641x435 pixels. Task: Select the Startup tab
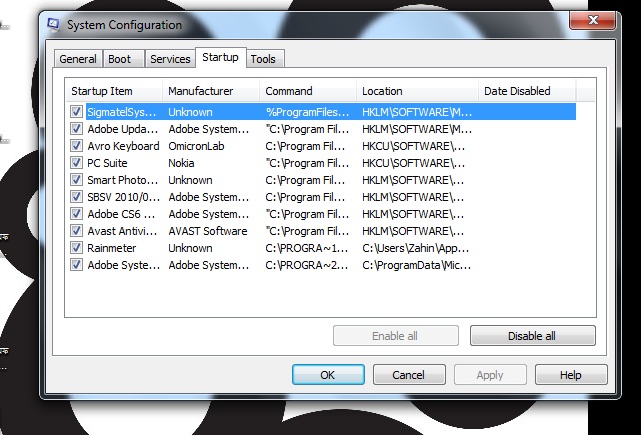(x=220, y=57)
